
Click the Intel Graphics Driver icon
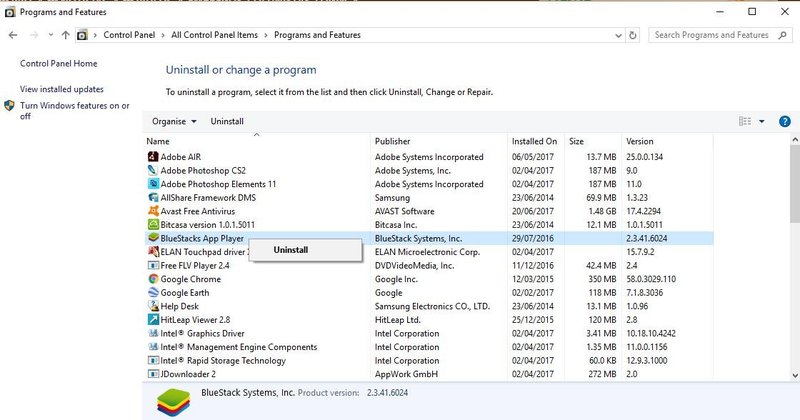[x=153, y=333]
